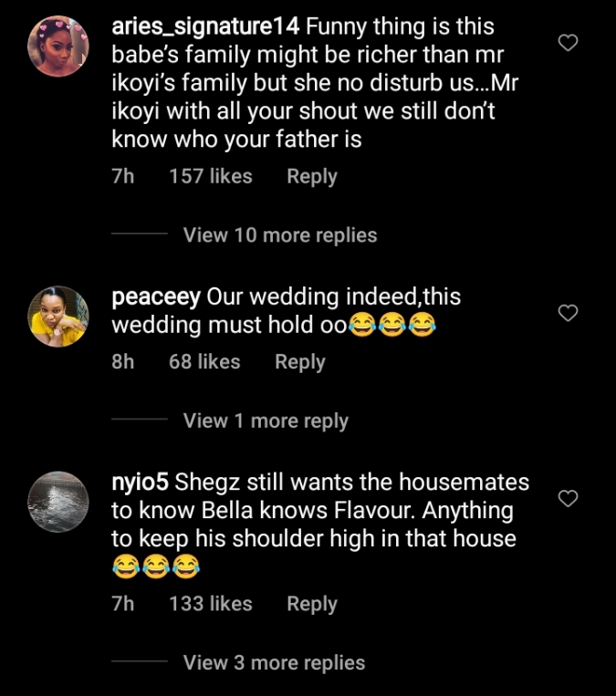Select the 7h timestamp on nyio5's comment
The width and height of the screenshot is (616, 696).
122,604
